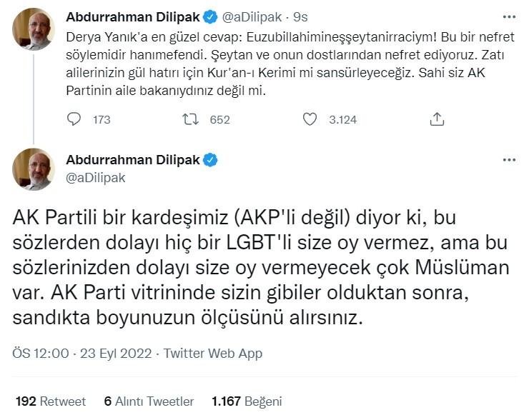Click the retweet icon under the first tweet
529x420 pixels.
pyautogui.click(x=189, y=119)
